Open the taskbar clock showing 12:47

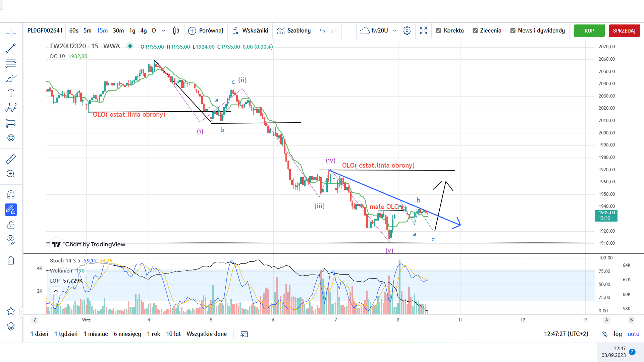(613, 352)
